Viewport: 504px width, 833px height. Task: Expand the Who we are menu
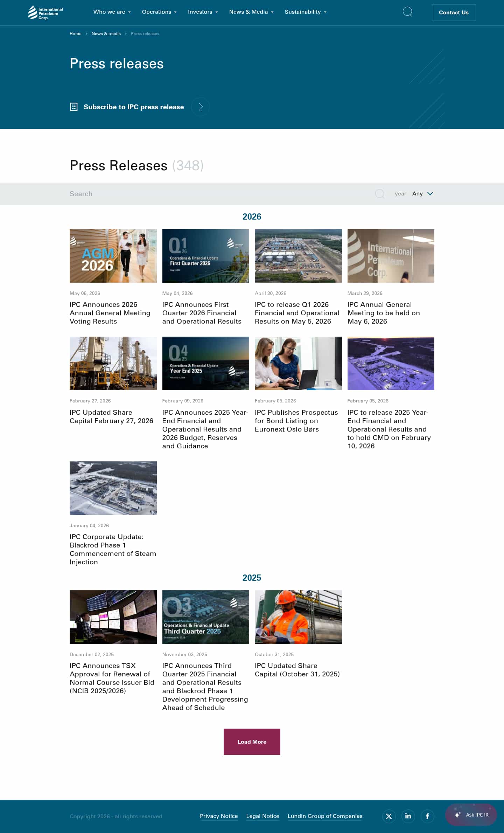[112, 12]
